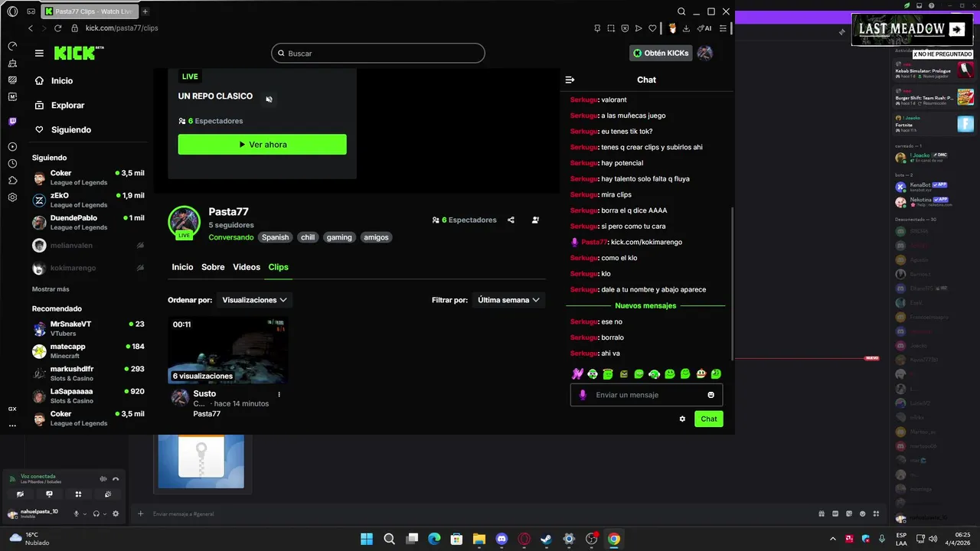Switch to the Videos tab

(247, 267)
